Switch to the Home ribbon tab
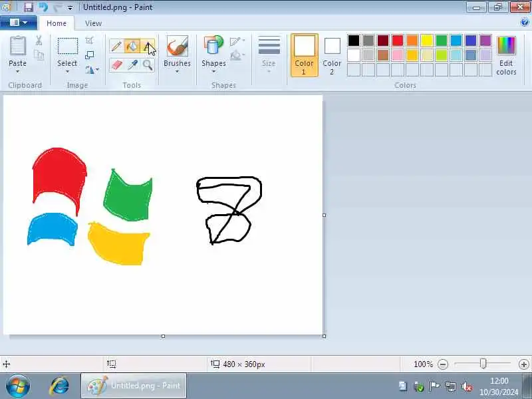The image size is (532, 399). (x=57, y=23)
